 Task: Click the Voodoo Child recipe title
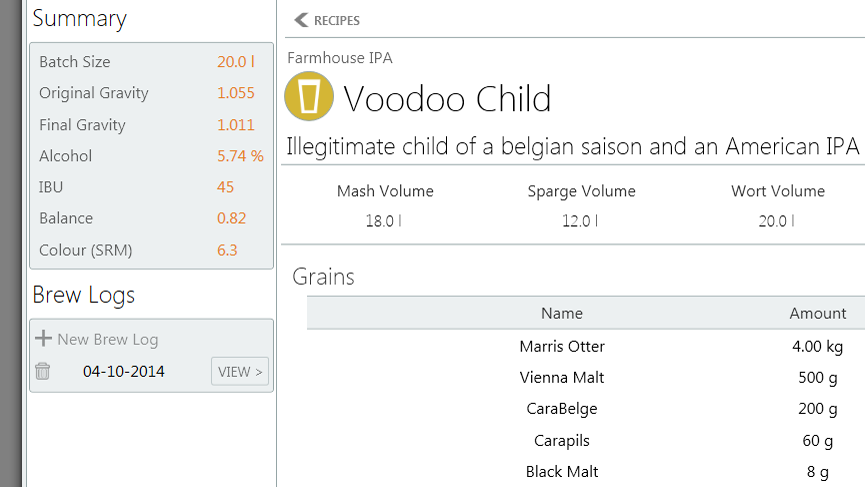pos(447,99)
